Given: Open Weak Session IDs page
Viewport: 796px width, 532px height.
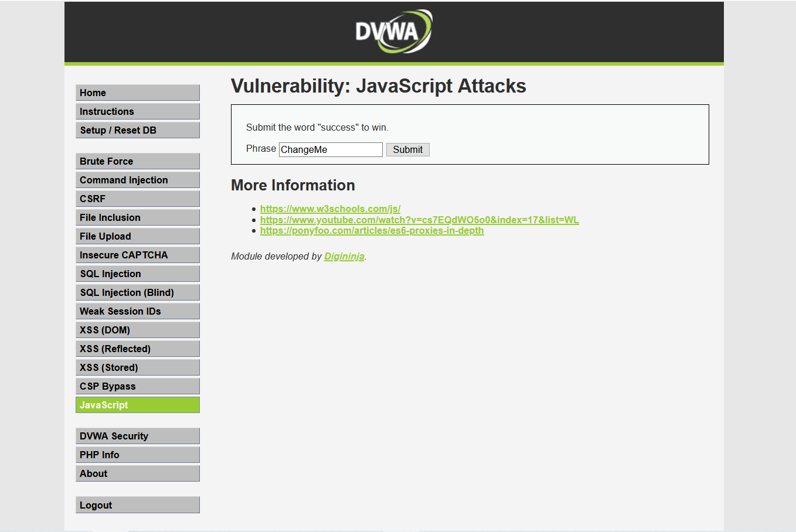Looking at the screenshot, I should [137, 311].
